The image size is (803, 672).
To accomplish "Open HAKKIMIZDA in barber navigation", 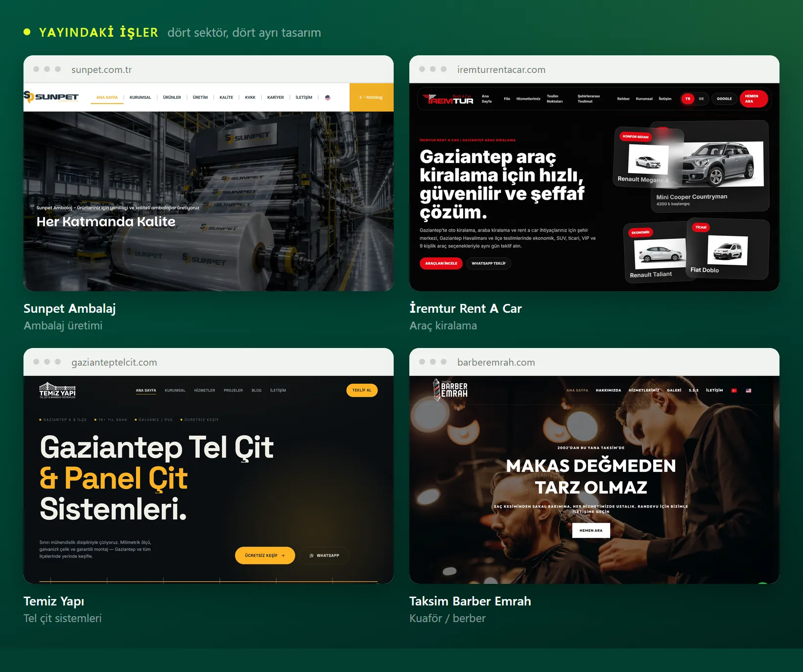I will pyautogui.click(x=608, y=391).
